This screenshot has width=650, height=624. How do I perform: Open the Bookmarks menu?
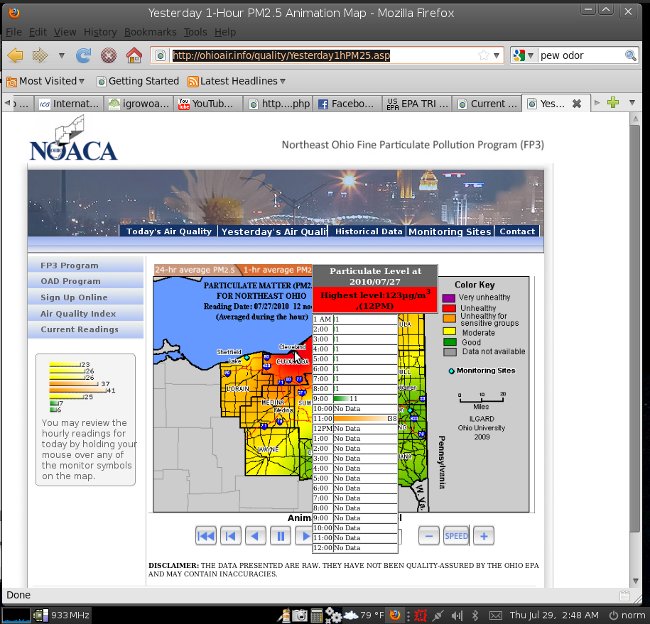(150, 32)
